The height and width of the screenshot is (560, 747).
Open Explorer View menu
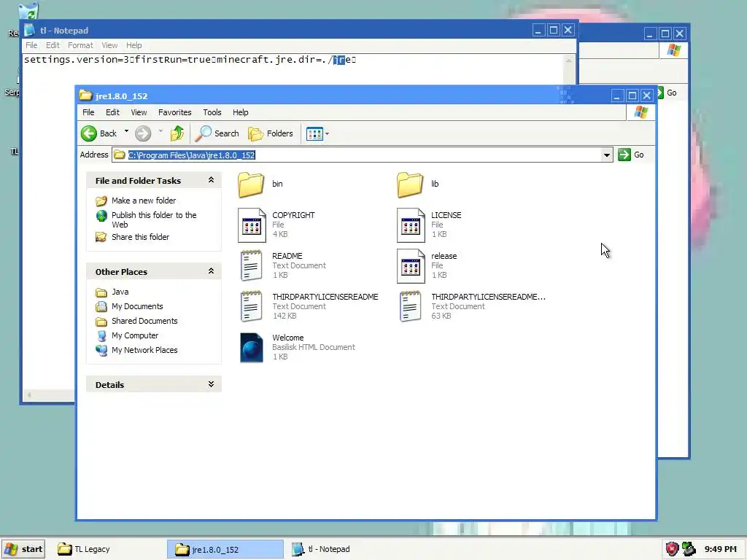(139, 112)
